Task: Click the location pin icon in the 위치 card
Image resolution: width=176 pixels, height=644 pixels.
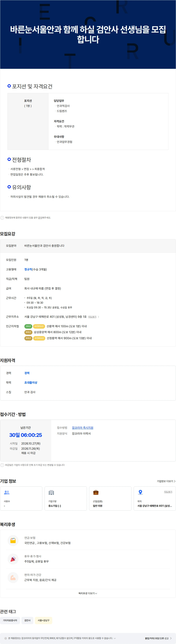Action: [x=140, y=492]
